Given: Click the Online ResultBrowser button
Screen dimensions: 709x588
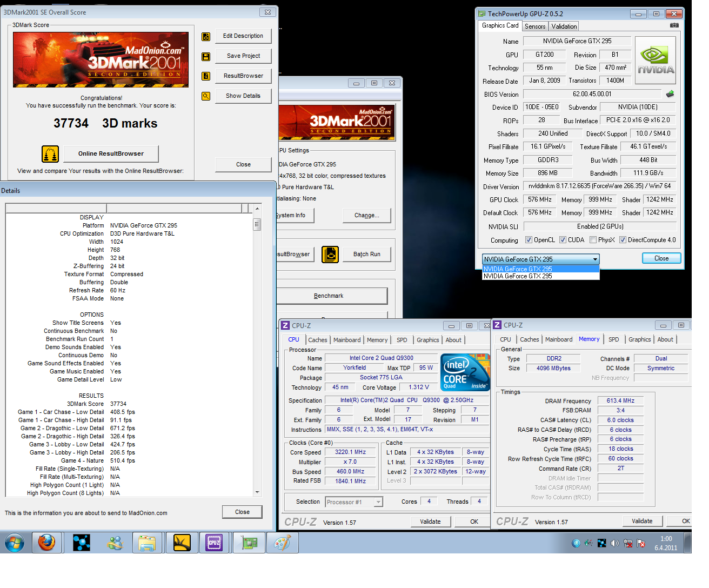Looking at the screenshot, I should pyautogui.click(x=111, y=154).
